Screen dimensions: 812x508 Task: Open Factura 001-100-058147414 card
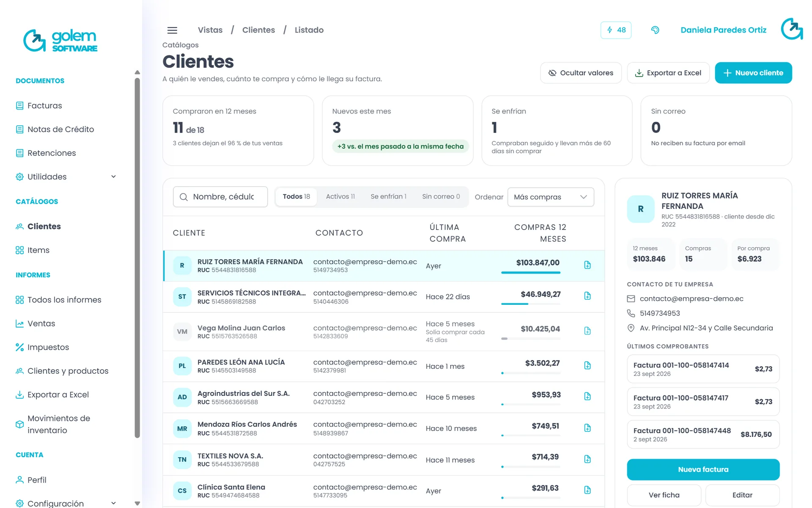pos(703,369)
